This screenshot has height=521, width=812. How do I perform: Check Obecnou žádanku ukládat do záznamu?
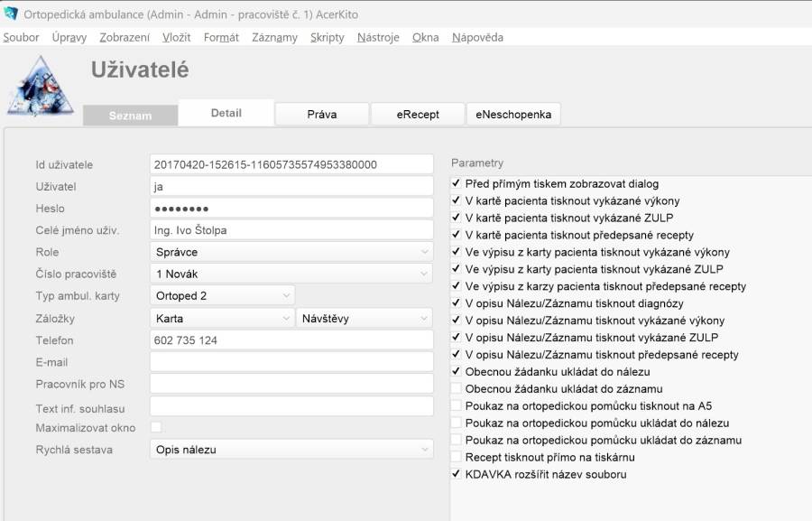pyautogui.click(x=457, y=388)
